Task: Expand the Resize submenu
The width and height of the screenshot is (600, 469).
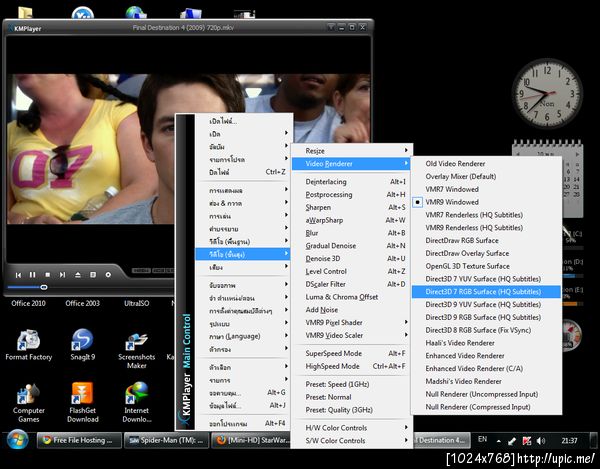Action: pos(351,151)
